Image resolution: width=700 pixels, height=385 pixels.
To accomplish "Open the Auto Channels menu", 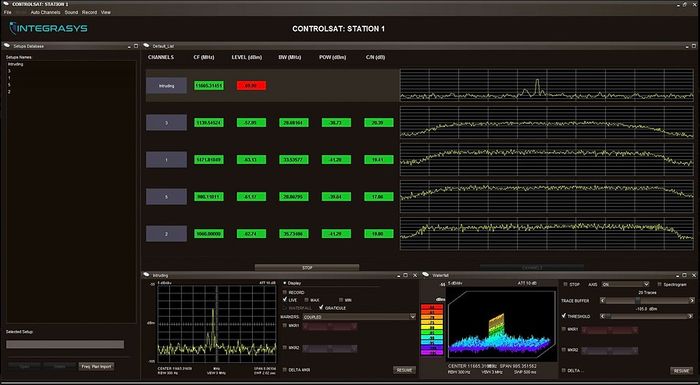I will tap(45, 13).
